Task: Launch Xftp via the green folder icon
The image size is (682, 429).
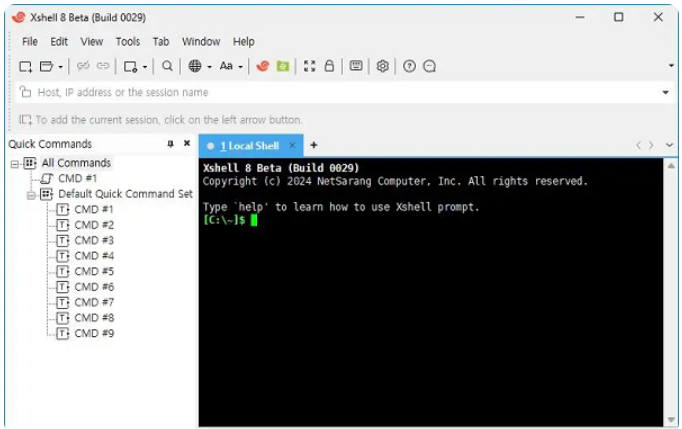Action: [x=283, y=66]
